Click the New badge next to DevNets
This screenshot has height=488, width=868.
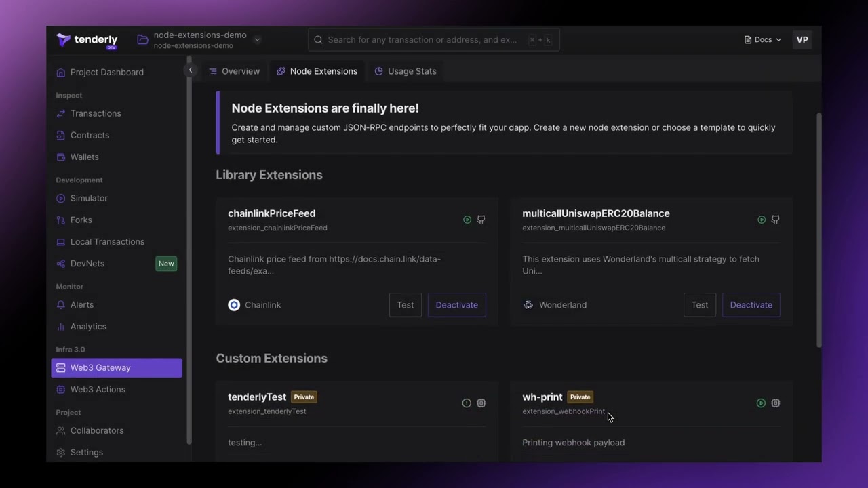tap(166, 264)
